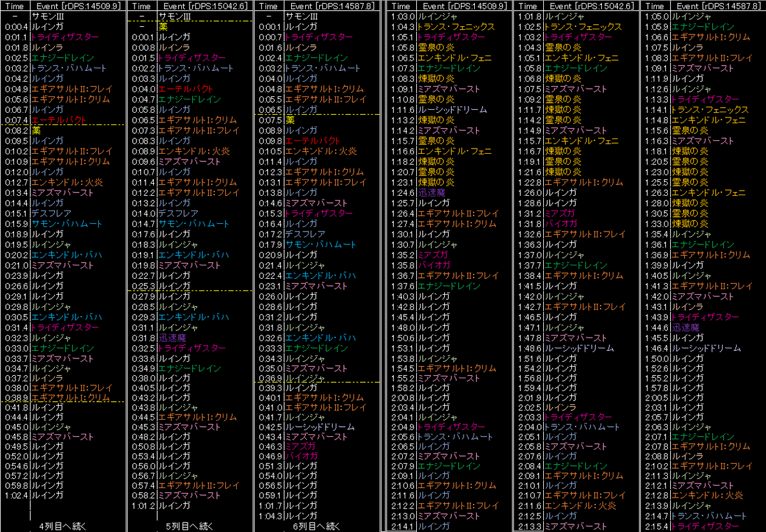The image size is (766, 532).
Task: Click トランス・バハムート at 2:14.7
Action: (x=709, y=515)
